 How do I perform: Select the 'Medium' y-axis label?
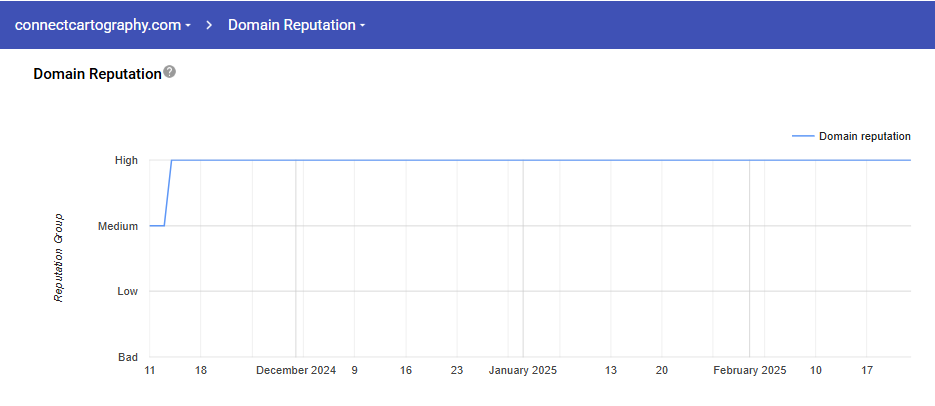click(118, 226)
